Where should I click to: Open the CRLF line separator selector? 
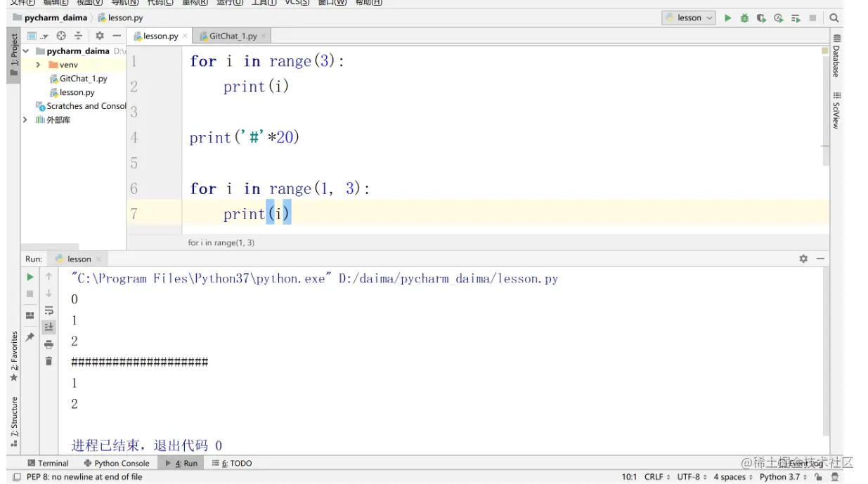point(657,477)
